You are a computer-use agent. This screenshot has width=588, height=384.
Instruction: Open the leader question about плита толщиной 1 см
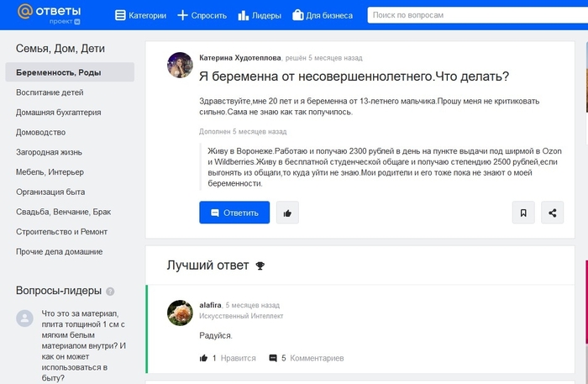click(84, 345)
